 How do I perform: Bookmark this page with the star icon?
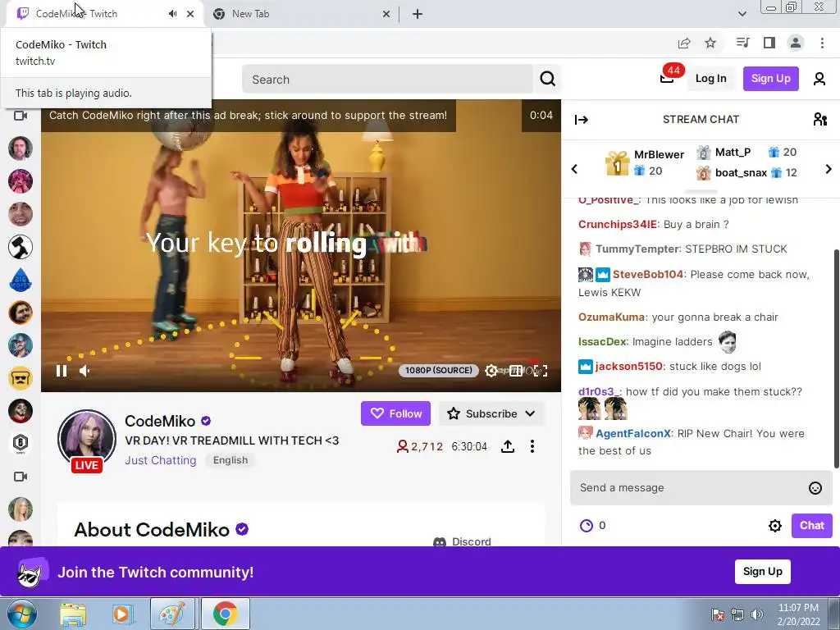710,43
